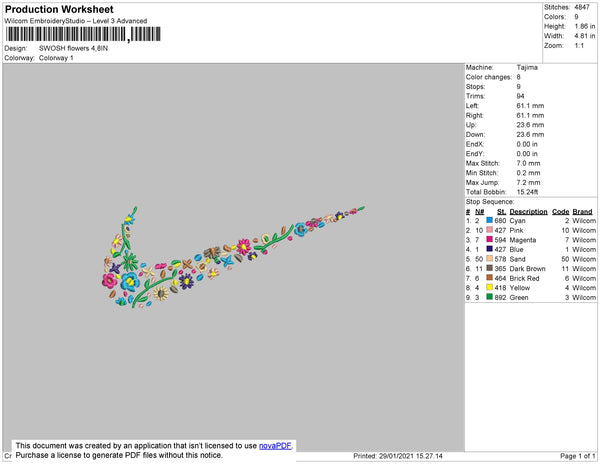Click the 'Stop Sequence:' heading
This screenshot has height=464, width=600.
pos(490,202)
